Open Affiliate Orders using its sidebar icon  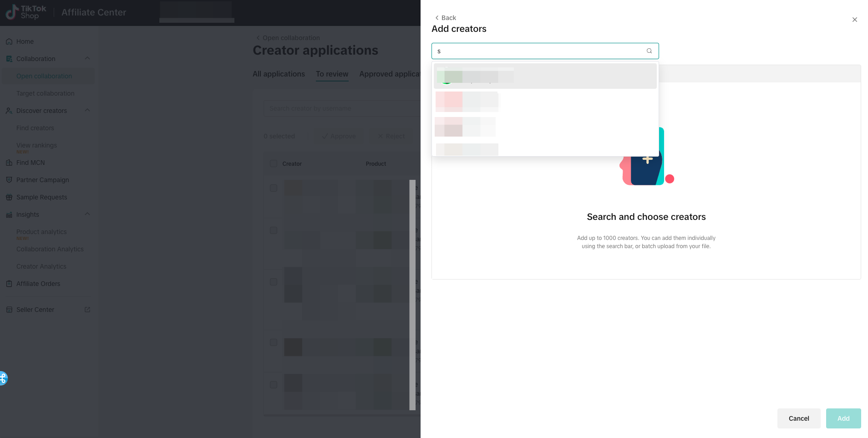pos(9,283)
